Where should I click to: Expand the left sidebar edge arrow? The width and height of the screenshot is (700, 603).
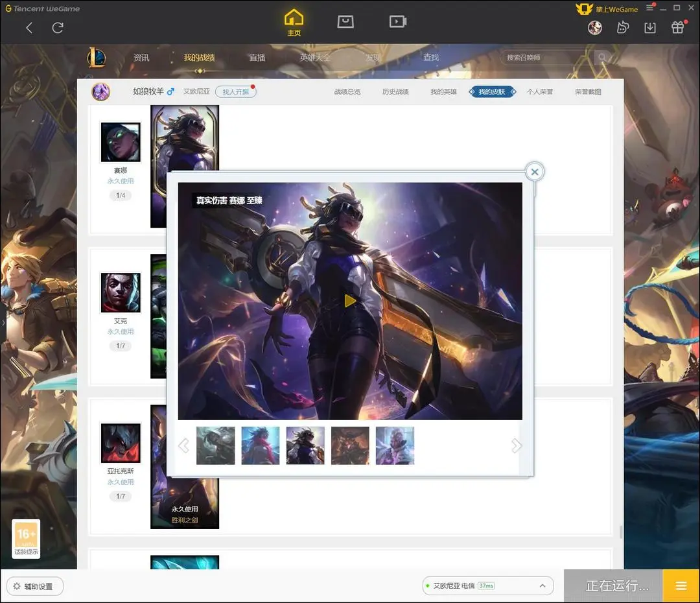click(x=3, y=322)
